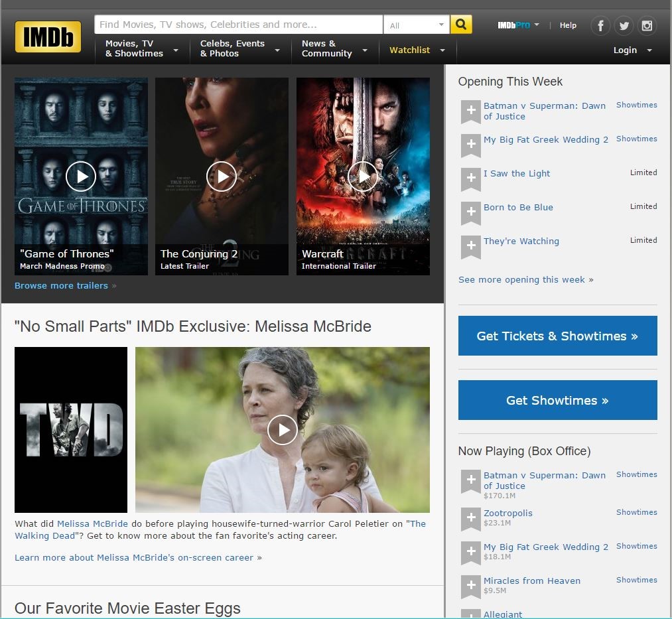Open Batman v Superman under Opening This Week
The width and height of the screenshot is (672, 619).
pyautogui.click(x=544, y=111)
